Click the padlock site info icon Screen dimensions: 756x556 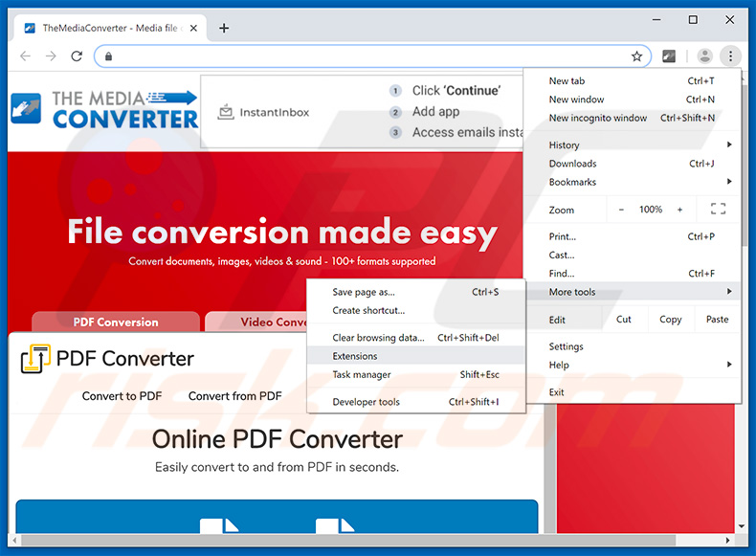pos(108,56)
